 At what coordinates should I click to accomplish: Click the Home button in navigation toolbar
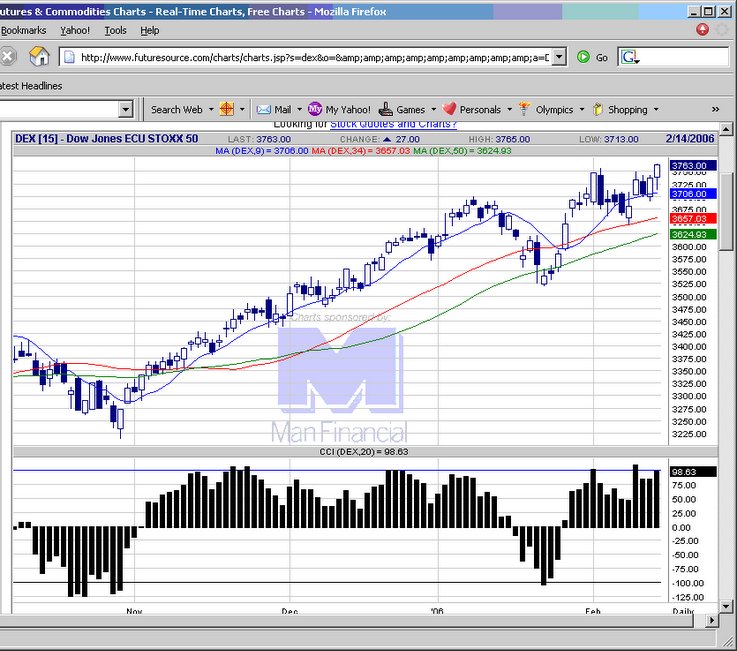[39, 57]
